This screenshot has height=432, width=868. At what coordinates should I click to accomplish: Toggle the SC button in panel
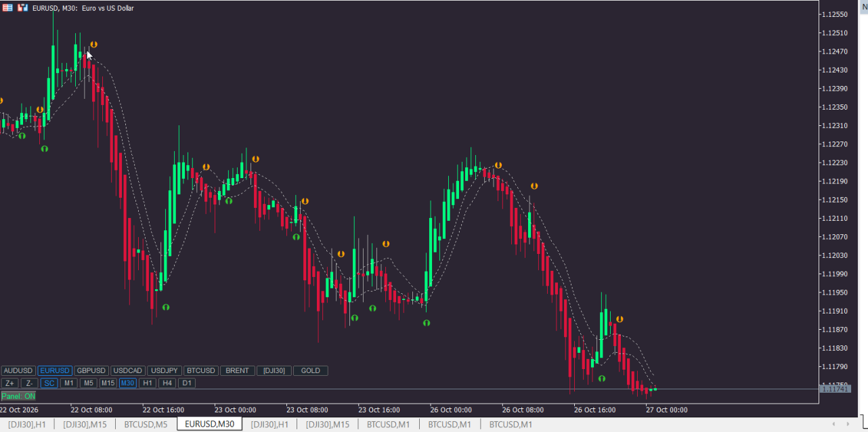(49, 383)
